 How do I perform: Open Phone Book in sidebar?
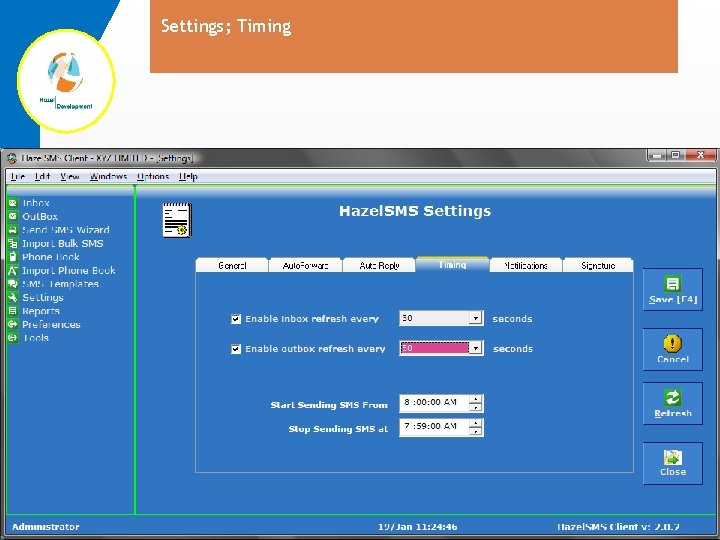tap(51, 257)
